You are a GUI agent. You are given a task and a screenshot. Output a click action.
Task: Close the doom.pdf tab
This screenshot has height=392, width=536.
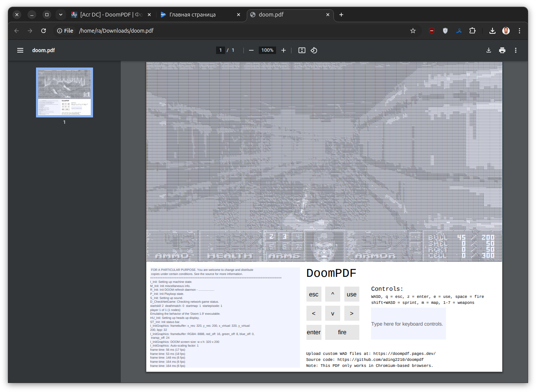pyautogui.click(x=328, y=15)
